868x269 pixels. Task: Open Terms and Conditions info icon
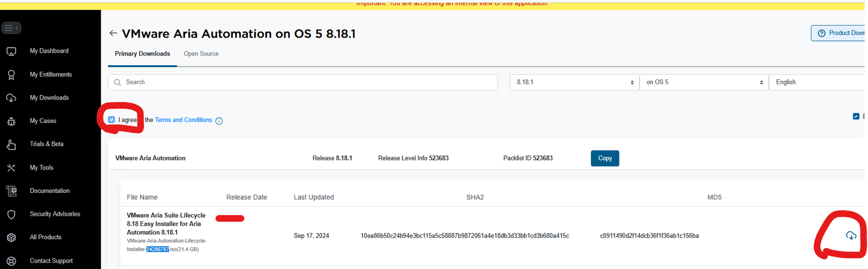pyautogui.click(x=219, y=121)
